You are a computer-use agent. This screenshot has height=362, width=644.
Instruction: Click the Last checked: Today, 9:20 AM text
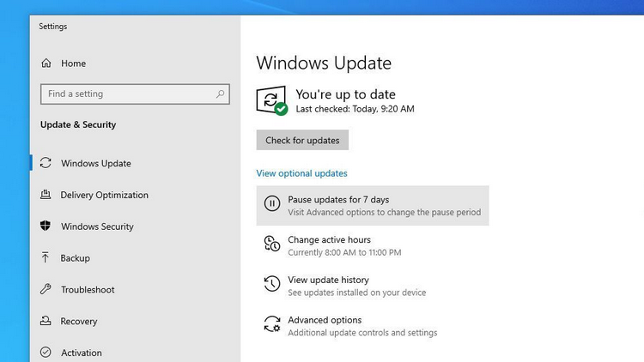tap(355, 109)
